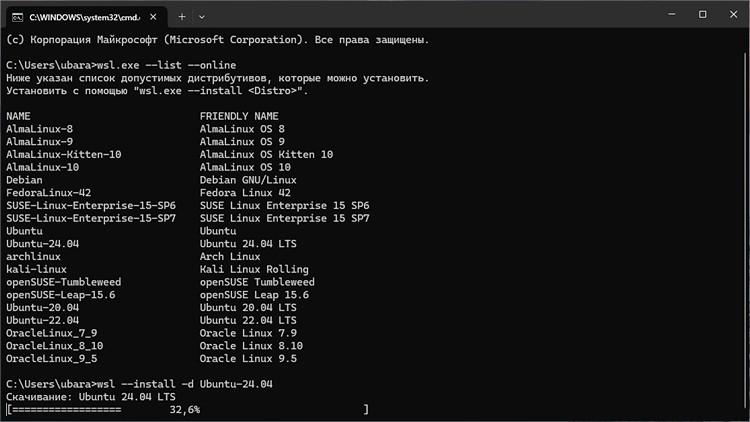Viewport: 750px width, 422px height.
Task: Click the NAME column header
Action: coord(18,116)
